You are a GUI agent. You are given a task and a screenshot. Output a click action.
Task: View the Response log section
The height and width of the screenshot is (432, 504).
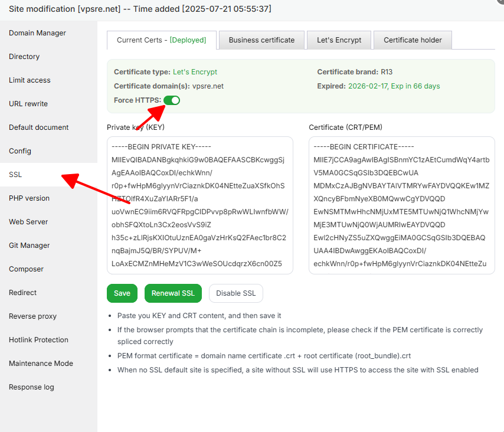[x=31, y=387]
